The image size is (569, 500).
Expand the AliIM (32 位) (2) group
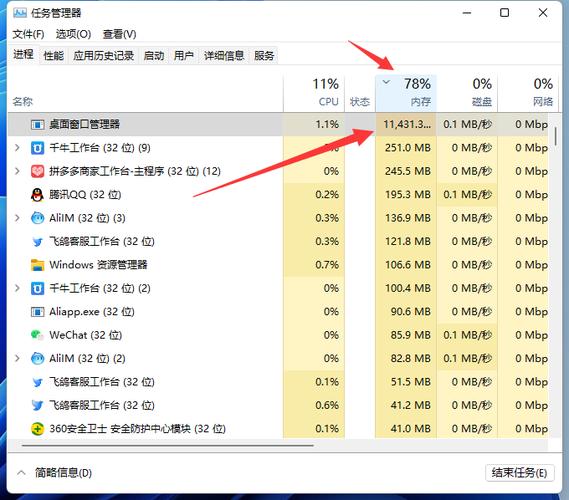point(17,358)
